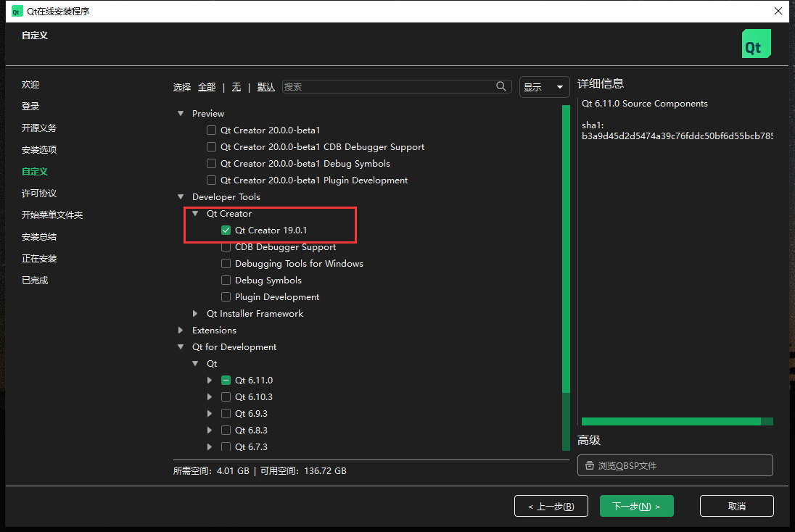Screen dimensions: 795x532
Task: Uncheck Qt Creator 19.0.1 checkbox
Action: coord(226,230)
